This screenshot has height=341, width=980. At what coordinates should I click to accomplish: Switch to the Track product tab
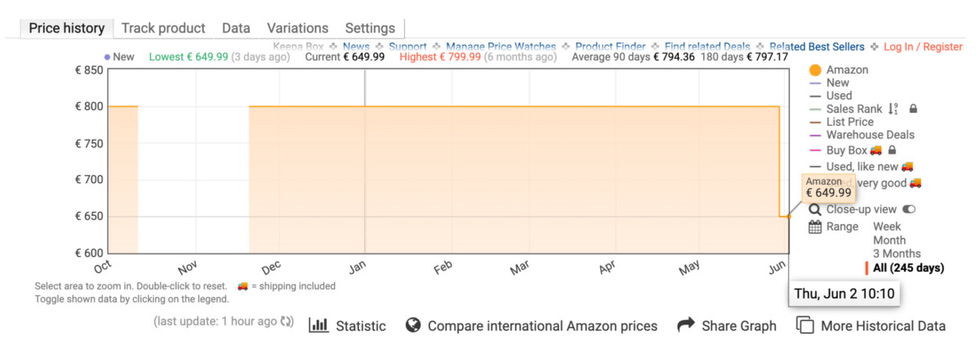click(163, 28)
